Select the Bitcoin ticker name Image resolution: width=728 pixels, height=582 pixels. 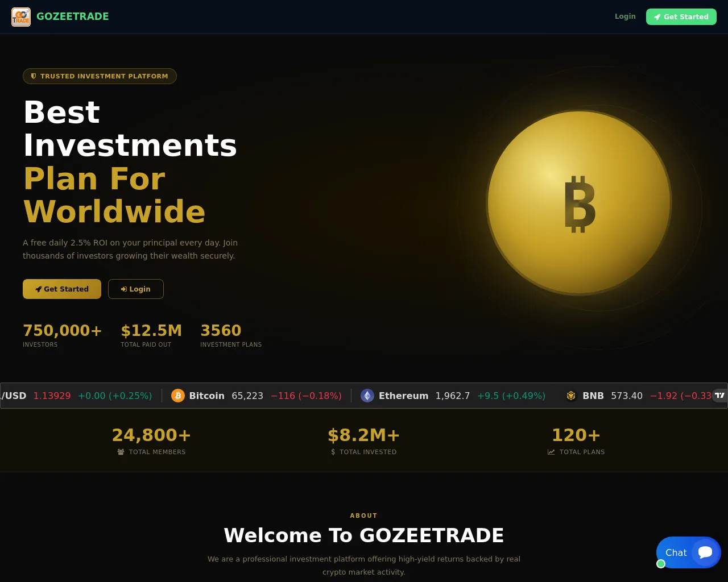pos(207,396)
